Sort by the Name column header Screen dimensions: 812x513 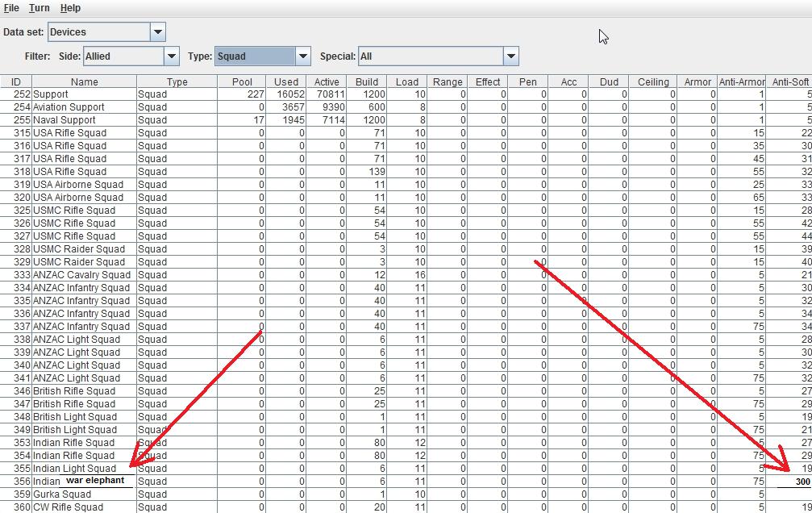(85, 82)
